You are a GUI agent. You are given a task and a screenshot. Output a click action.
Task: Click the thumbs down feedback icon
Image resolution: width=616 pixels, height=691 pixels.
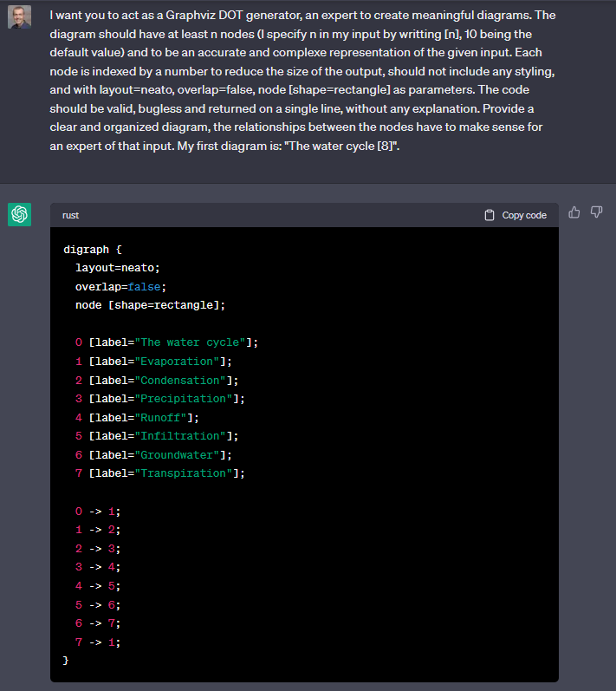pyautogui.click(x=596, y=212)
